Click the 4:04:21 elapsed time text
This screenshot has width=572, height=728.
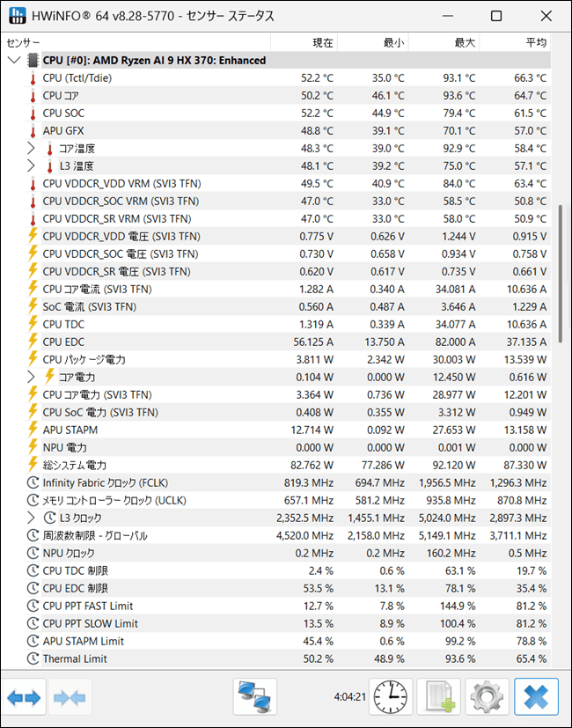pos(349,697)
